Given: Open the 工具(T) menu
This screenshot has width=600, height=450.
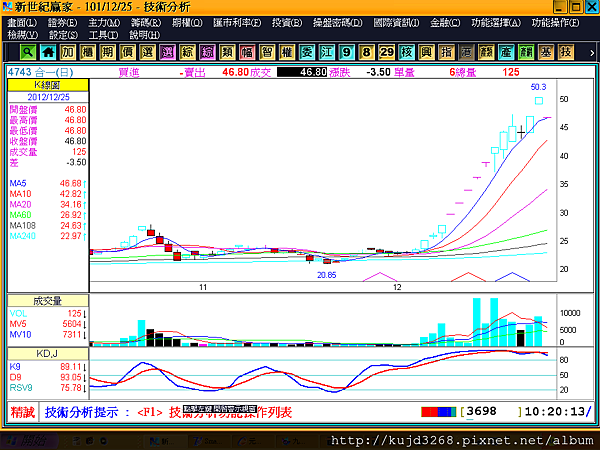Looking at the screenshot, I should click(103, 35).
